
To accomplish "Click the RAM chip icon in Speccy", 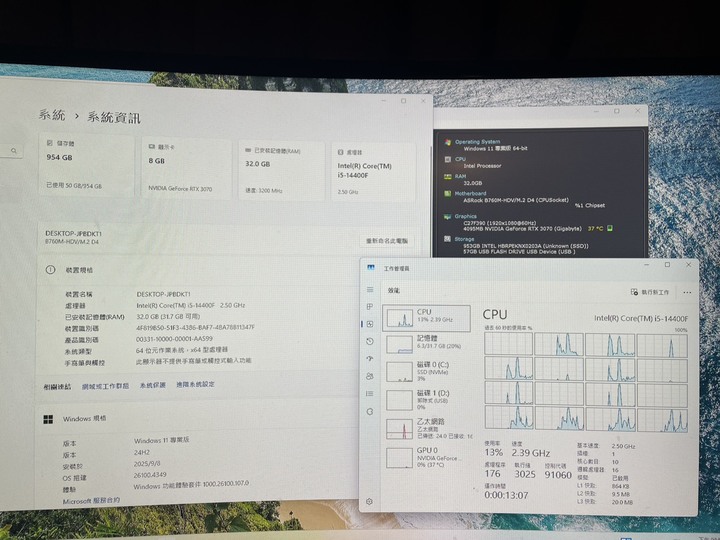I will pyautogui.click(x=448, y=176).
